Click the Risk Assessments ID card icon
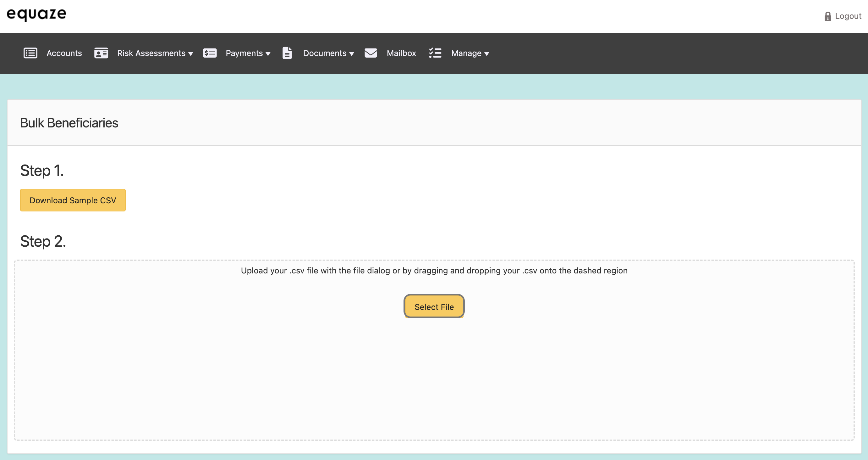868x460 pixels. point(101,53)
